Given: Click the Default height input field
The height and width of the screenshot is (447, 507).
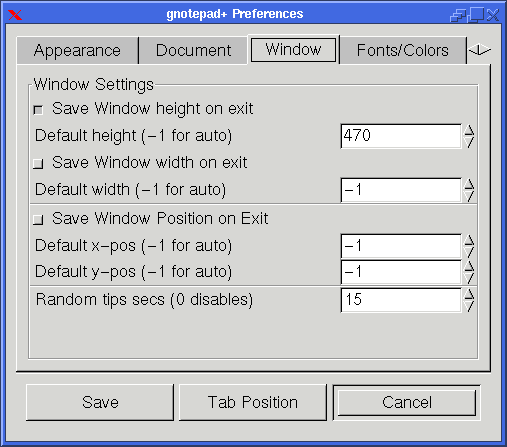Looking at the screenshot, I should point(401,136).
